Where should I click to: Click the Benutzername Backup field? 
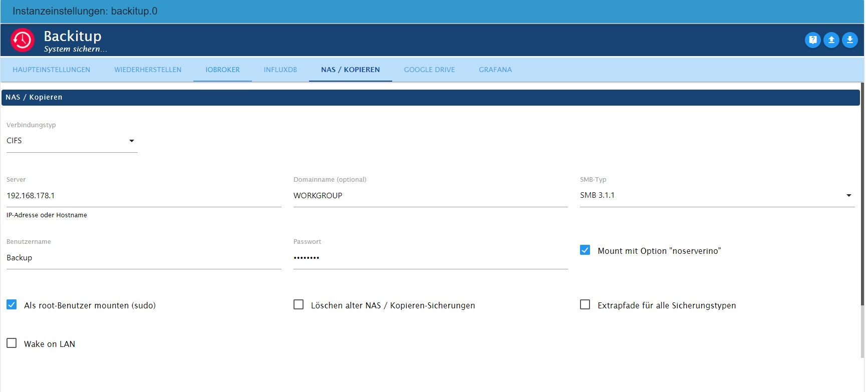[144, 258]
